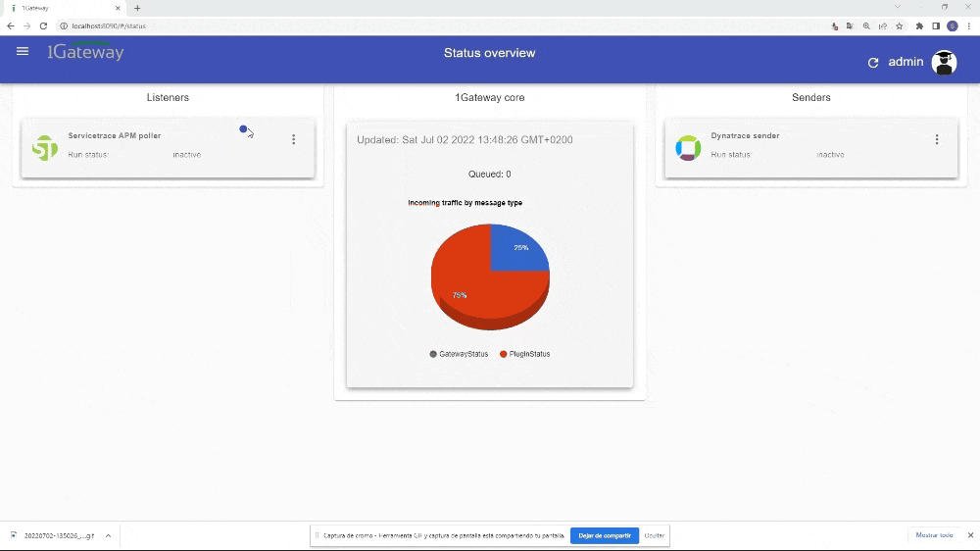Image resolution: width=980 pixels, height=551 pixels.
Task: Click the 1Gateway logo
Action: tap(86, 53)
